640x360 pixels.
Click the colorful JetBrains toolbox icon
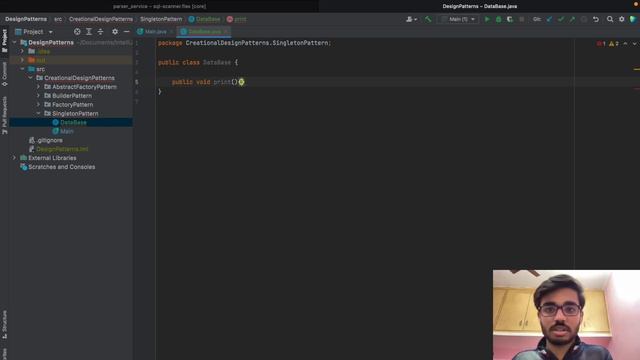click(x=633, y=19)
